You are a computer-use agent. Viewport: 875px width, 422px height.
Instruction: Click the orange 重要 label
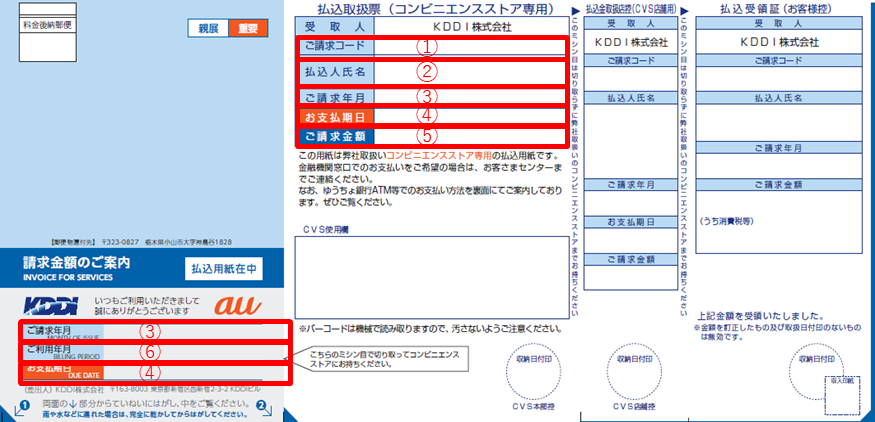[248, 29]
